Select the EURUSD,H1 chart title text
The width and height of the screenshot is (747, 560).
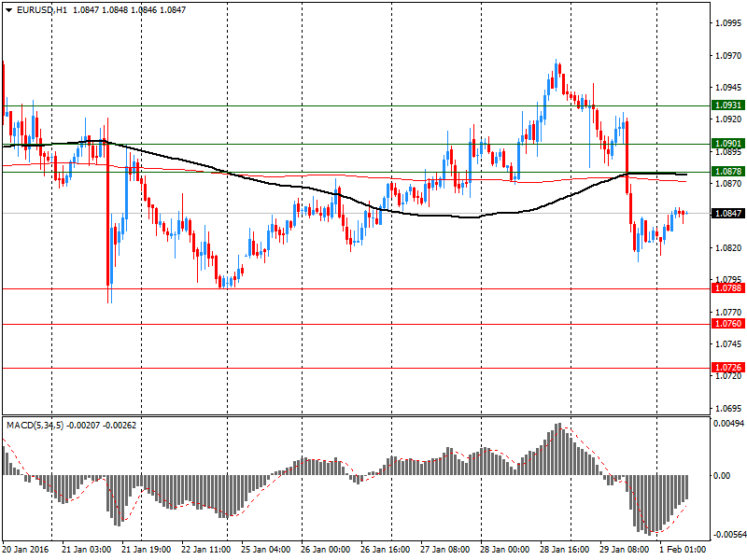(x=42, y=10)
